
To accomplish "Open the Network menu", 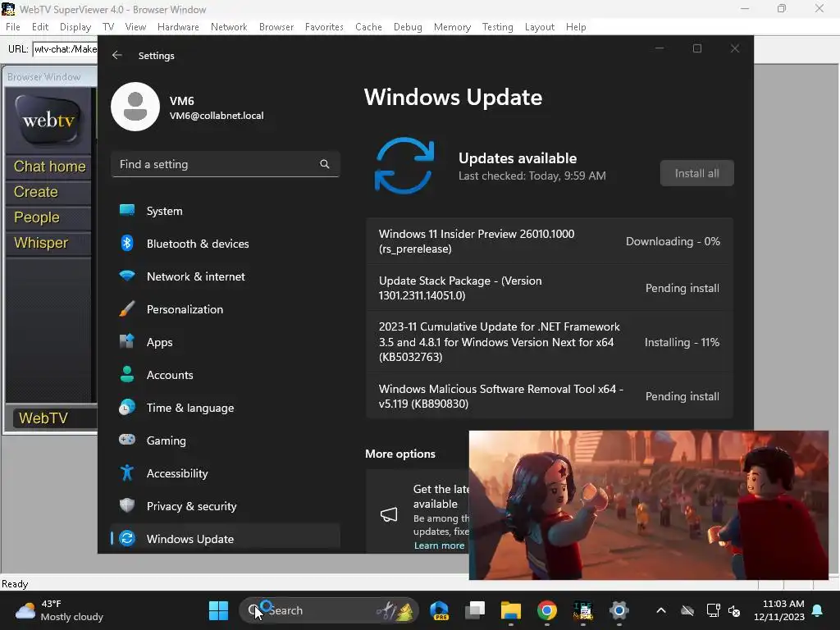I will point(229,27).
